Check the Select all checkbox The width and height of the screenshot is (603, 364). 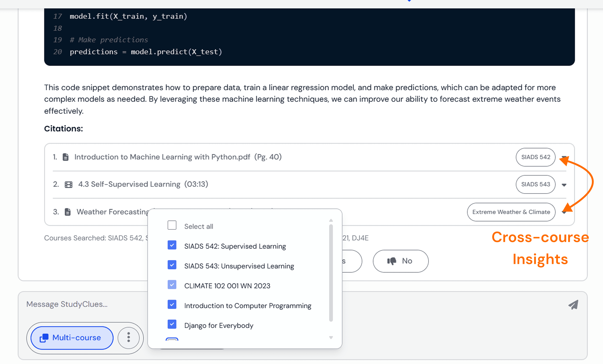point(172,225)
